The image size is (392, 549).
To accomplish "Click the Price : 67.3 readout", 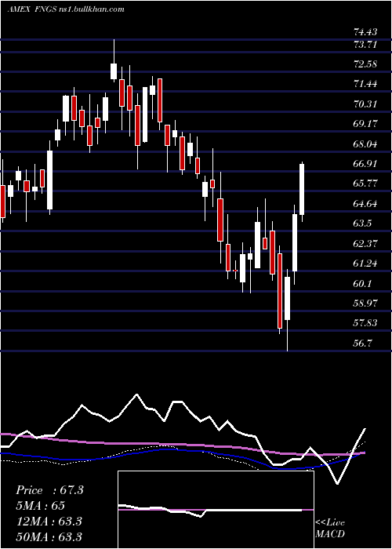I will [49, 490].
